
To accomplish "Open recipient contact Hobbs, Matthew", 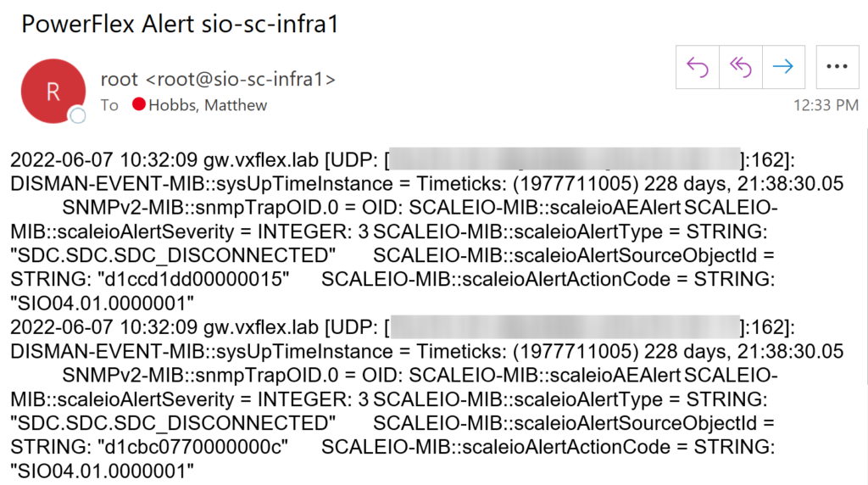I will click(208, 105).
